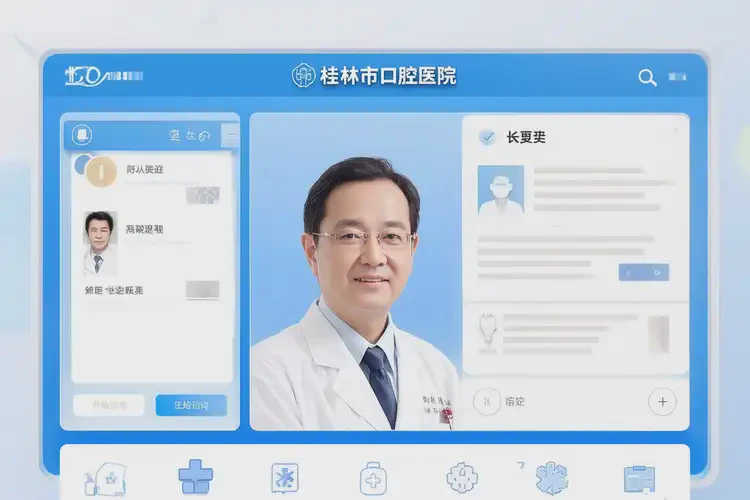
Task: Click the round icon in left panel header
Action: coord(83,135)
